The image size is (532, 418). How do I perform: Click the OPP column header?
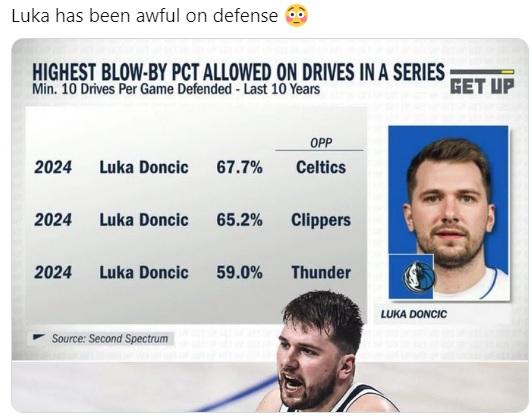pyautogui.click(x=321, y=143)
